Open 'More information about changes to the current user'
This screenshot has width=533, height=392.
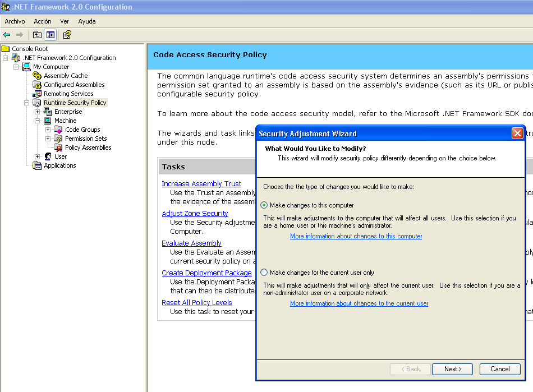point(359,303)
